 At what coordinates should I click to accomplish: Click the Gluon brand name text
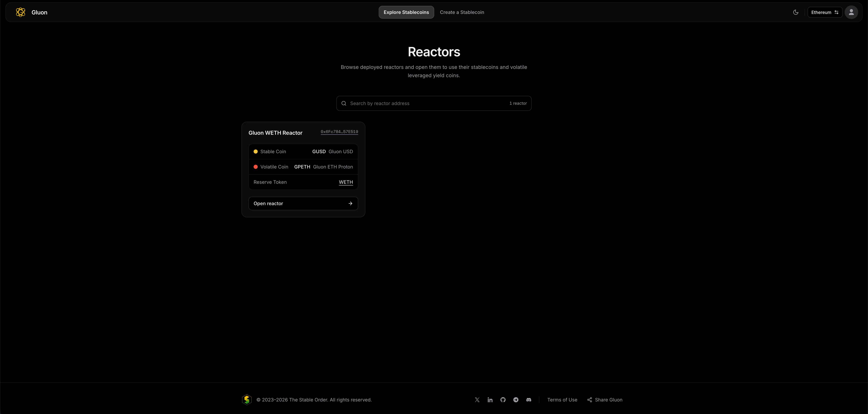(40, 12)
